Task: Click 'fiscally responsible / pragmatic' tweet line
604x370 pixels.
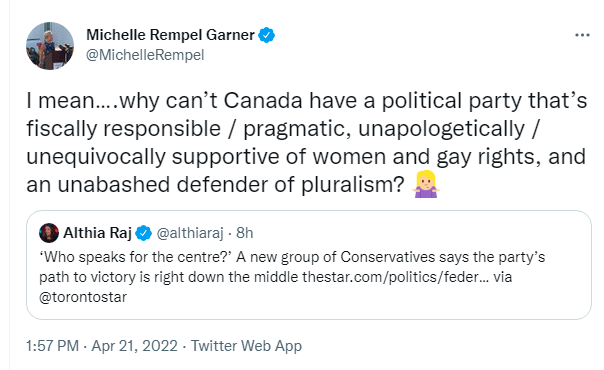Action: (188, 129)
